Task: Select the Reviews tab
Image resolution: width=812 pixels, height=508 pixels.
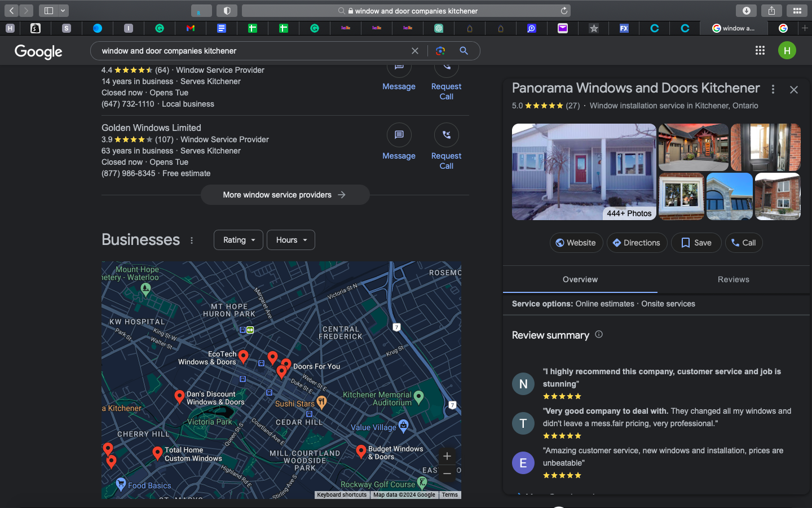Action: pos(733,279)
